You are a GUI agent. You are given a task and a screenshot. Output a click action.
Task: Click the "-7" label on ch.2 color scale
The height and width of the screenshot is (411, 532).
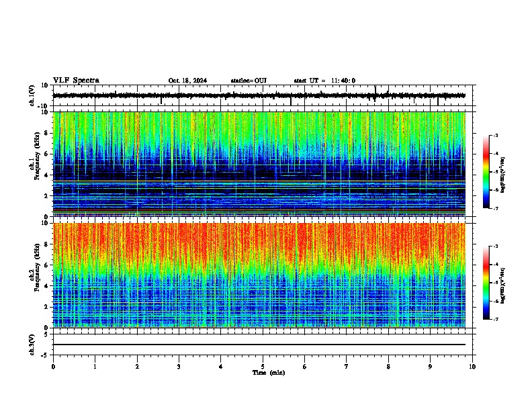click(x=495, y=319)
